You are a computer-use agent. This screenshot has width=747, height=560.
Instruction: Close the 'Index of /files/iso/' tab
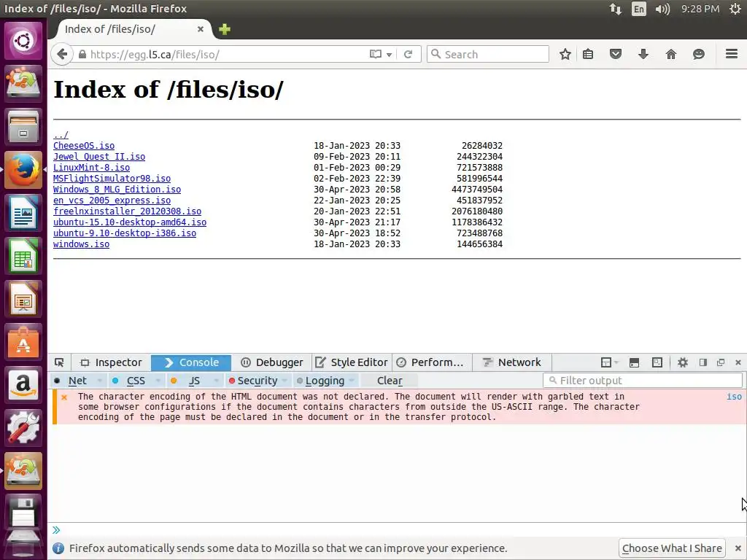click(x=201, y=29)
